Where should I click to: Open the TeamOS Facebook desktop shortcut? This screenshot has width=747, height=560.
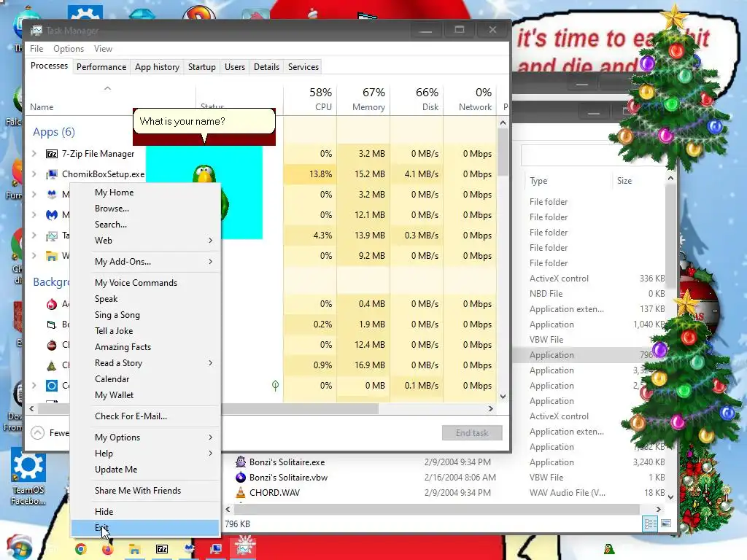pyautogui.click(x=28, y=478)
